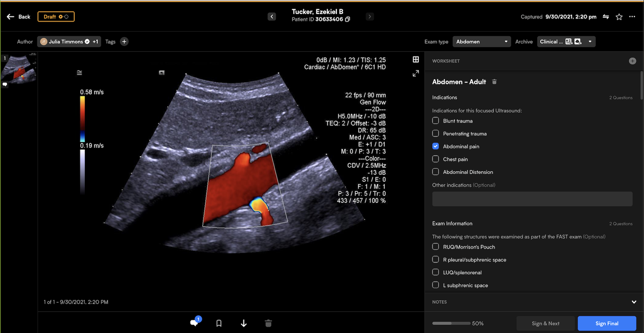Go to next patient study chevron
This screenshot has width=644, height=333.
tap(370, 17)
